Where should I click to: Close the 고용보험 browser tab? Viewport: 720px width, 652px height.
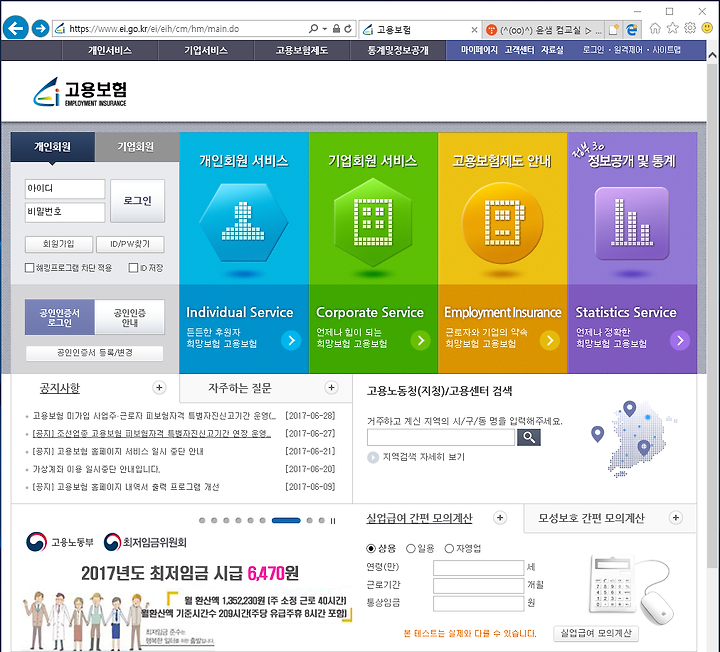click(474, 30)
